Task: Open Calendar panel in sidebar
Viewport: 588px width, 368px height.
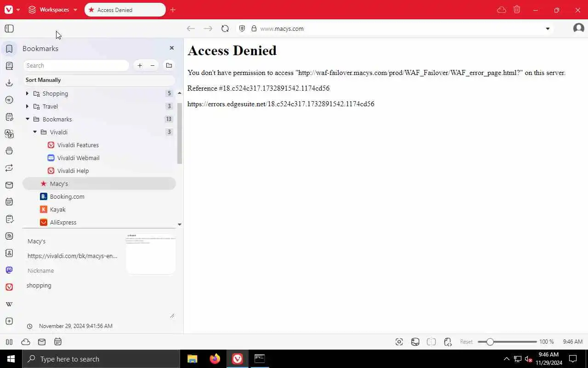Action: [9, 202]
